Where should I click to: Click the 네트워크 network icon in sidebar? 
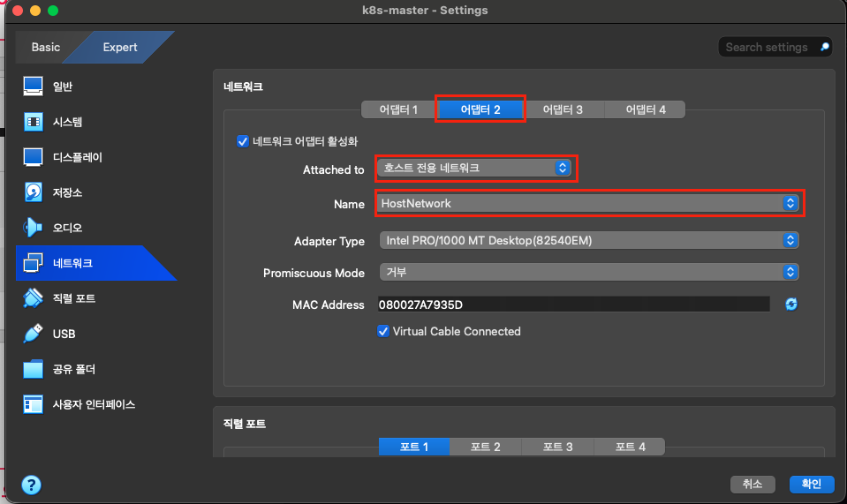33,263
